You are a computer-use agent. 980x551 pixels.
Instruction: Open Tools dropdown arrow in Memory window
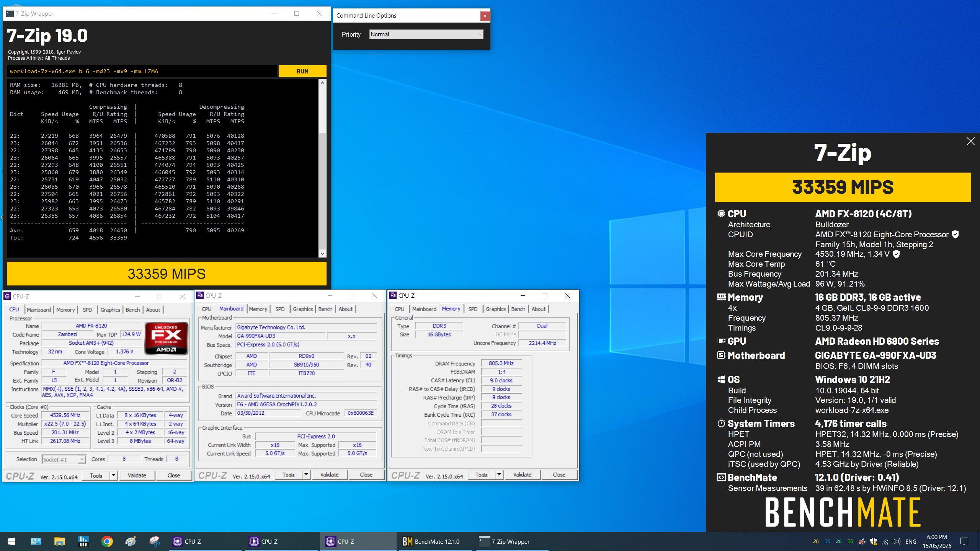(x=499, y=474)
